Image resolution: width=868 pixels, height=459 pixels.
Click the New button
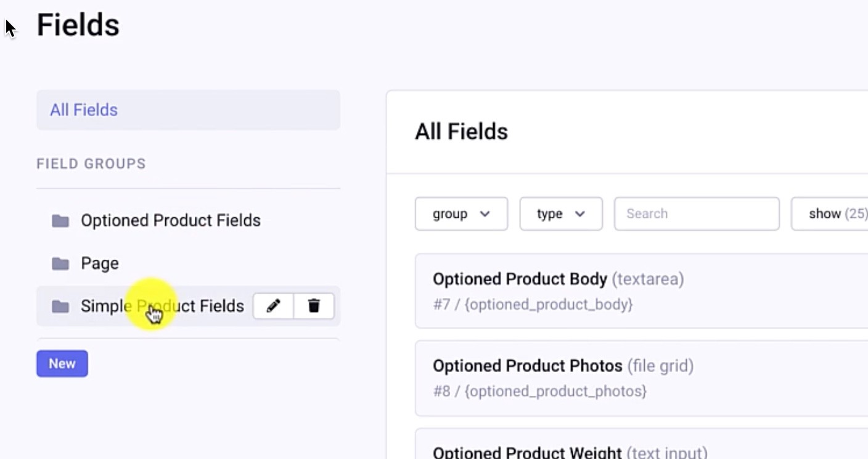pos(62,363)
